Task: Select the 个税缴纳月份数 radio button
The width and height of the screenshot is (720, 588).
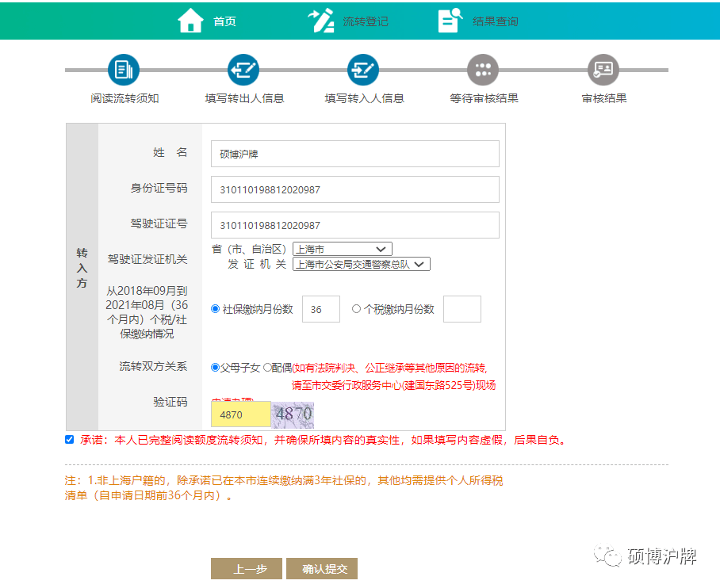Action: click(357, 308)
